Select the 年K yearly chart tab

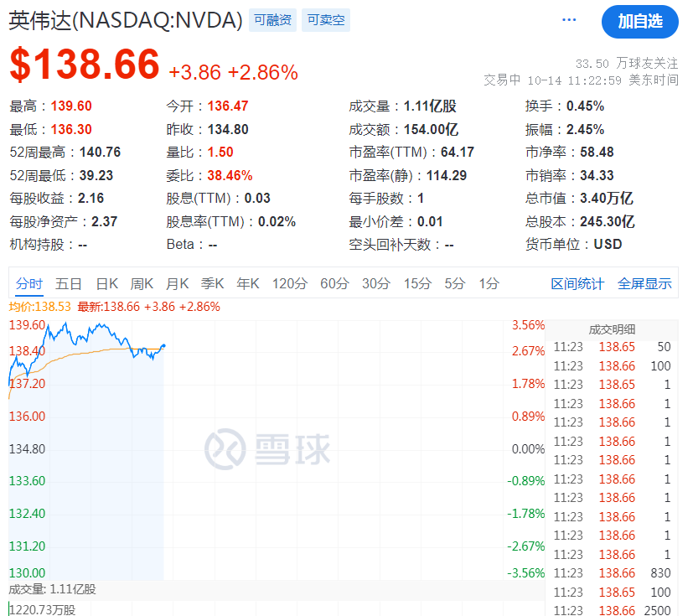pos(247,284)
